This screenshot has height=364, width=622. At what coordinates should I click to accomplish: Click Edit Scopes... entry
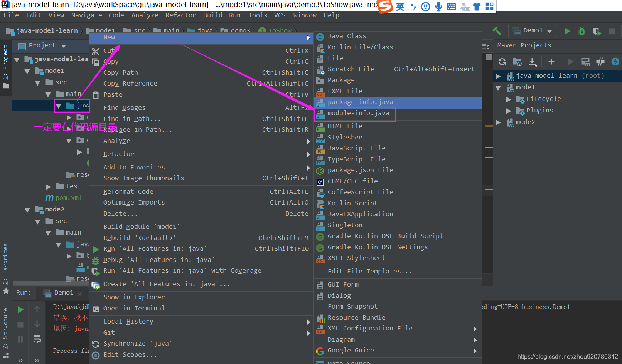[x=201, y=354]
